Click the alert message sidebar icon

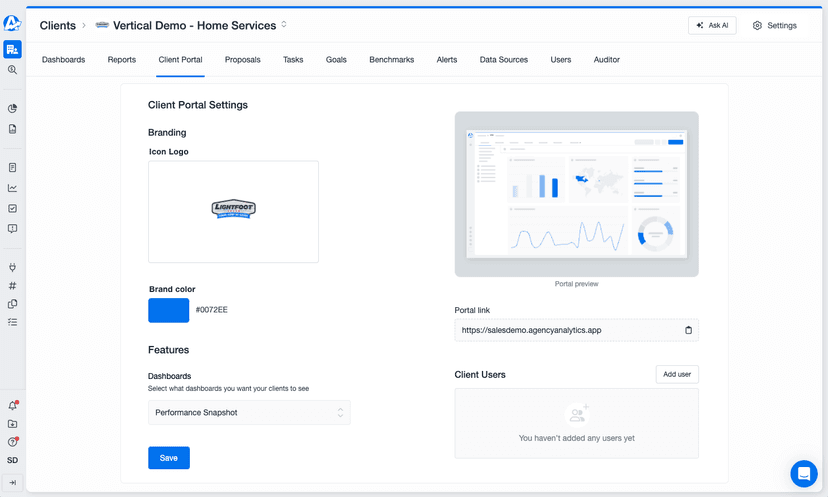12,229
